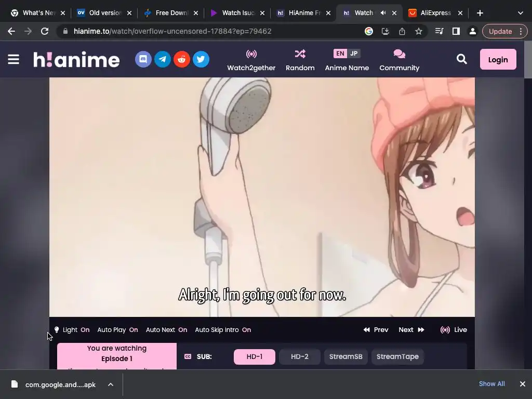Screen dimensions: 532x399
Task: Switch anime name language to EN
Action: coord(340,54)
